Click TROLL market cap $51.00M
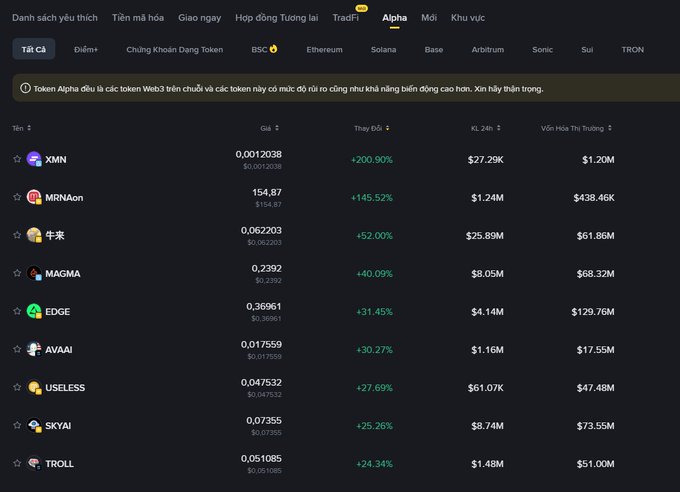This screenshot has height=492, width=680. tap(595, 464)
